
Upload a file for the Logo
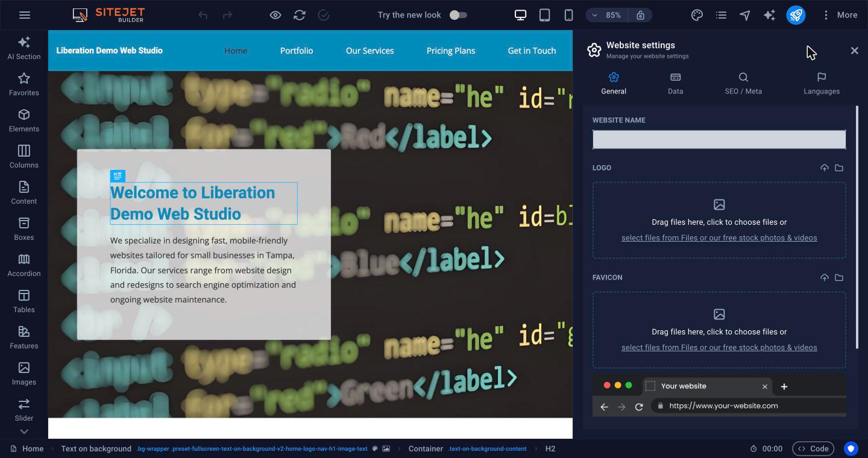click(x=825, y=168)
